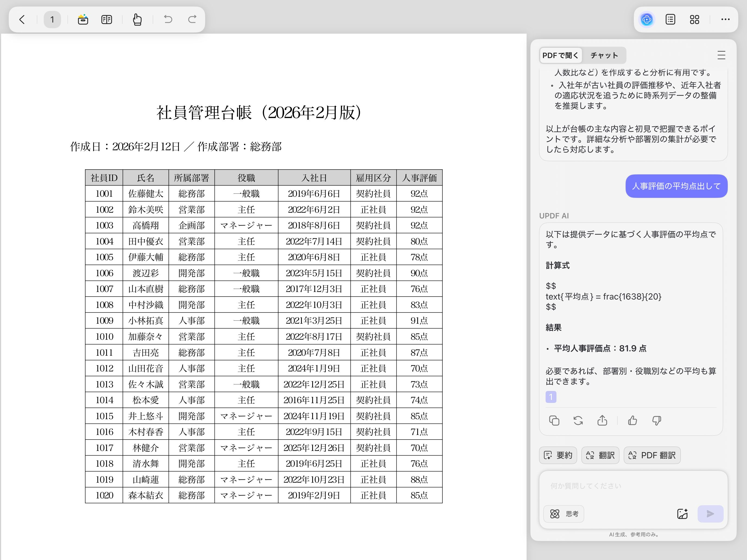Open the page number 1 indicator
This screenshot has width=747, height=560.
pos(52,20)
